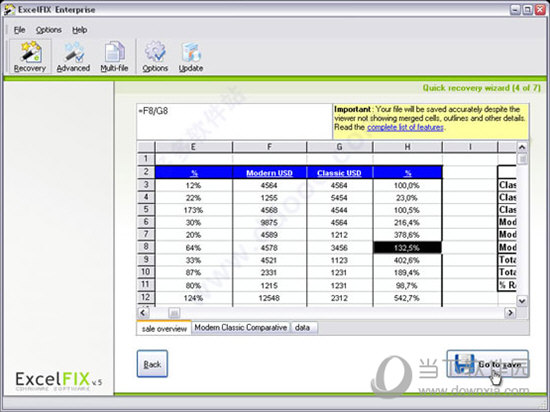This screenshot has width=550, height=412.
Task: Switch to the data sheet tab
Action: 303,327
